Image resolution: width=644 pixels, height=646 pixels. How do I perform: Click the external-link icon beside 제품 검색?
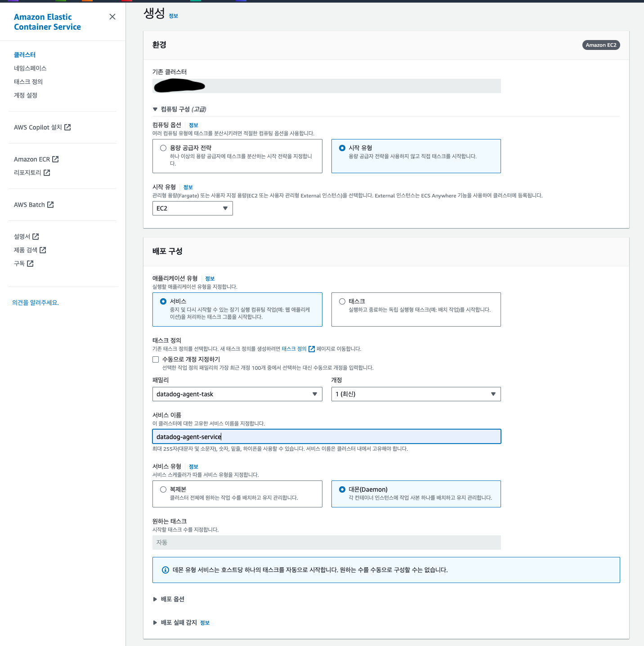pyautogui.click(x=43, y=250)
